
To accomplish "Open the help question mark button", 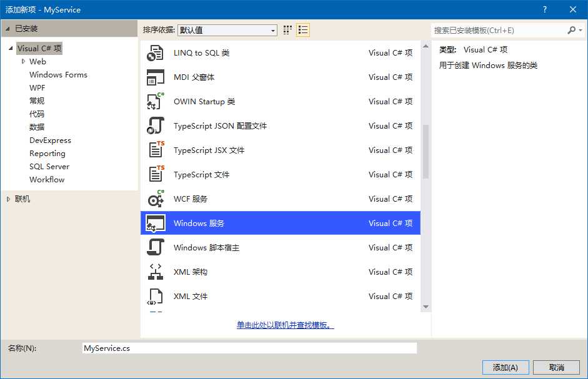I will 544,10.
